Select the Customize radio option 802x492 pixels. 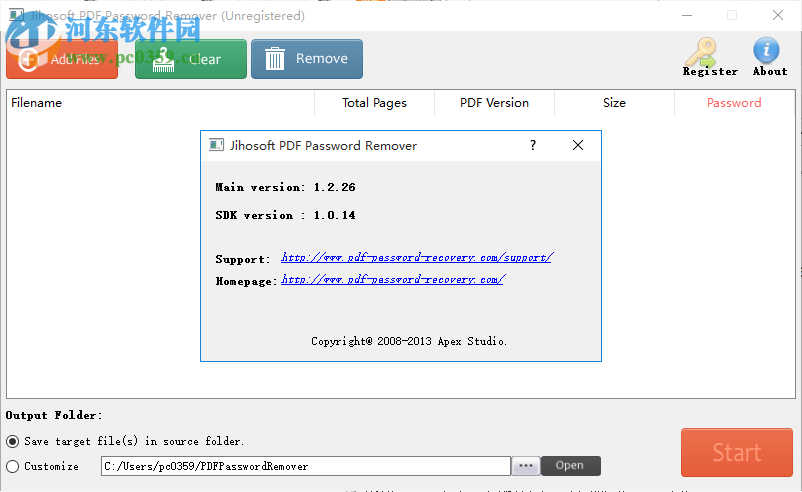42,466
